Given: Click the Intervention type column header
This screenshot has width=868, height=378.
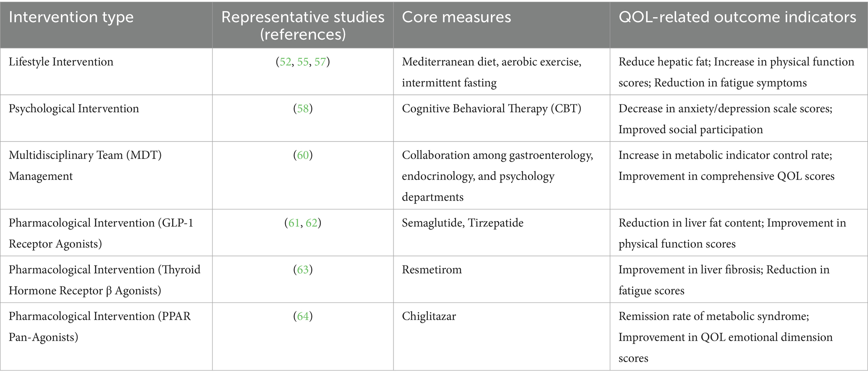Looking at the screenshot, I should tap(71, 17).
